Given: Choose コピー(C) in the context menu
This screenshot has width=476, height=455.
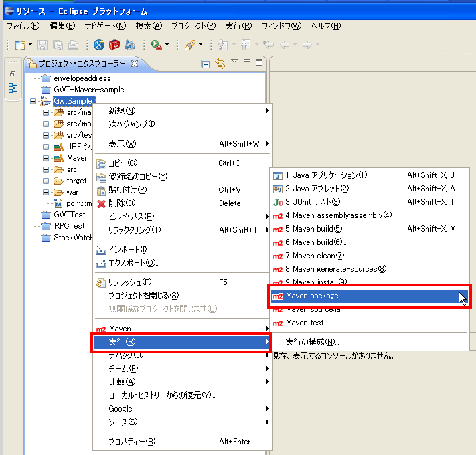Looking at the screenshot, I should coord(182,163).
